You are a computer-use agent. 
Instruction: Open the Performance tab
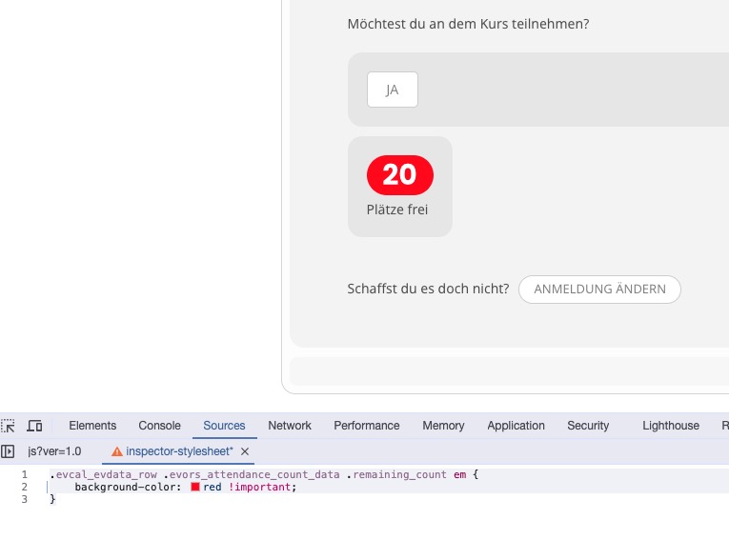pos(367,426)
